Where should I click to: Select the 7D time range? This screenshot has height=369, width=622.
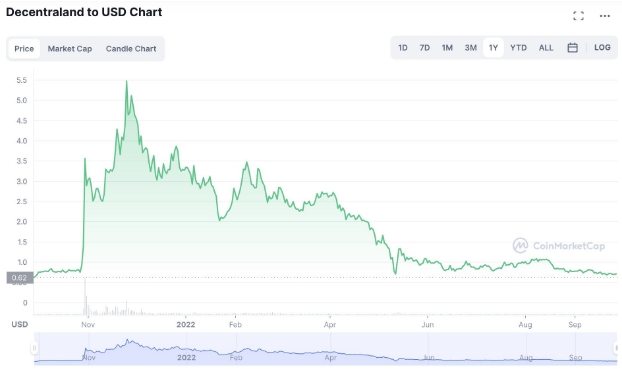tap(424, 48)
